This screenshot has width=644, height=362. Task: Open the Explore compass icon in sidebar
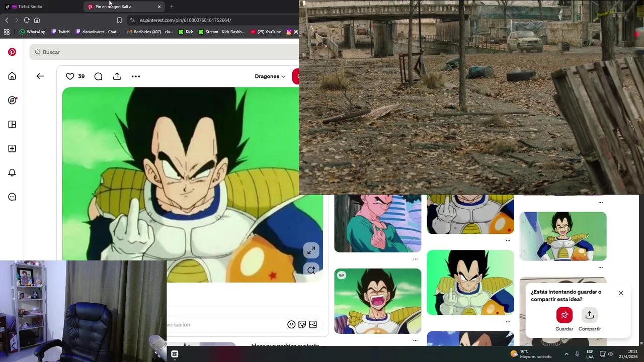tap(12, 100)
